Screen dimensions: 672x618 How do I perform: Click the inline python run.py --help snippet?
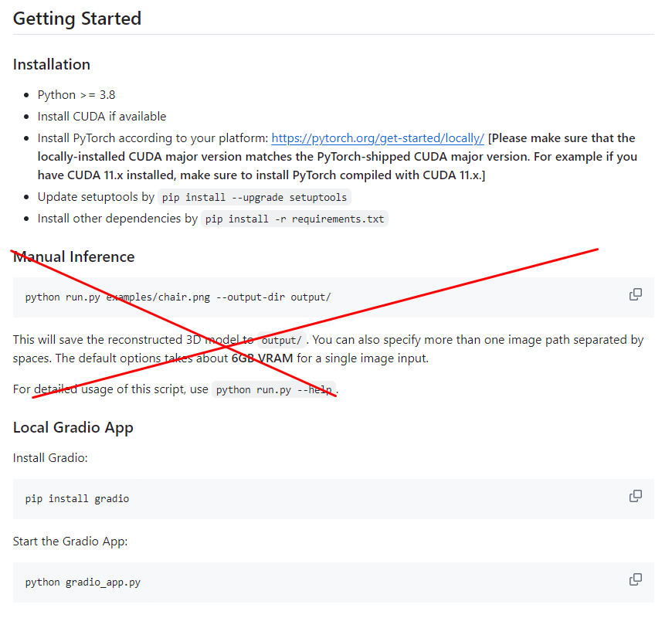[x=274, y=390]
